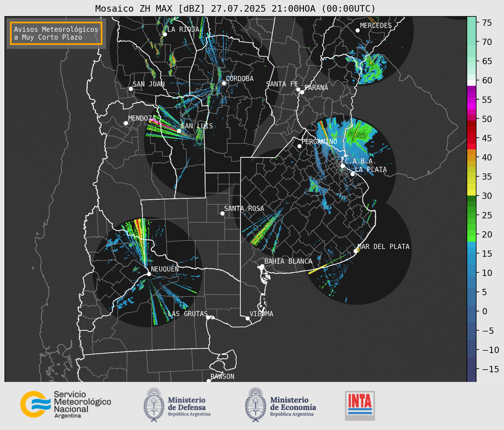Click the Mercedes city dot
504x430 pixels.
point(357,30)
